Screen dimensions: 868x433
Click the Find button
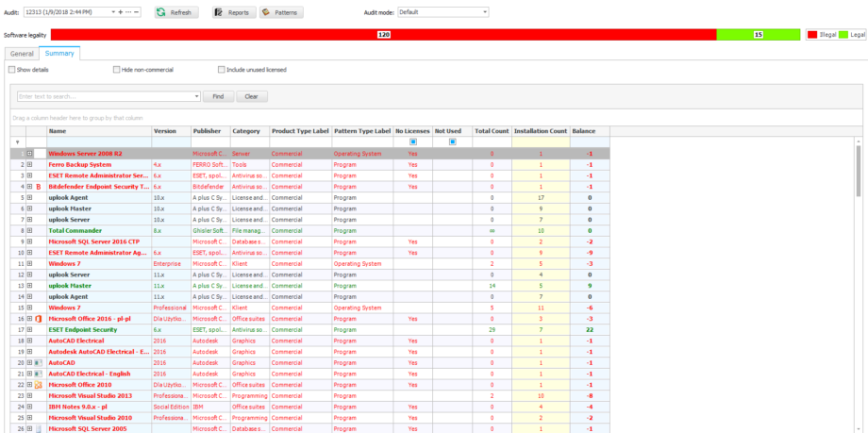(x=218, y=96)
